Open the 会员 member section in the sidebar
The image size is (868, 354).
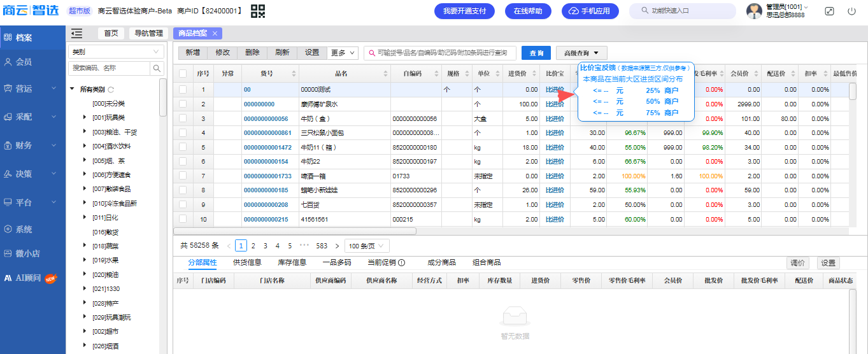click(x=32, y=62)
